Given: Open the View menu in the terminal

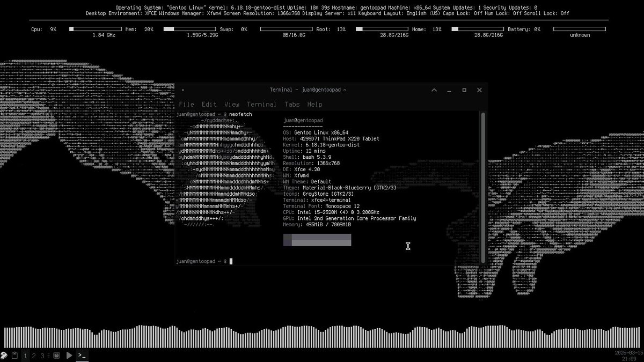Looking at the screenshot, I should tap(232, 104).
